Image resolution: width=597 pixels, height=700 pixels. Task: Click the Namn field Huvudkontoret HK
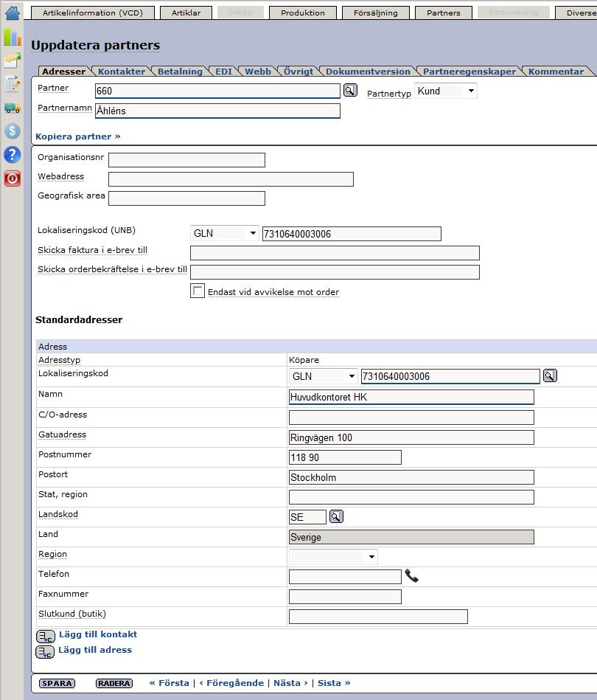tap(411, 397)
